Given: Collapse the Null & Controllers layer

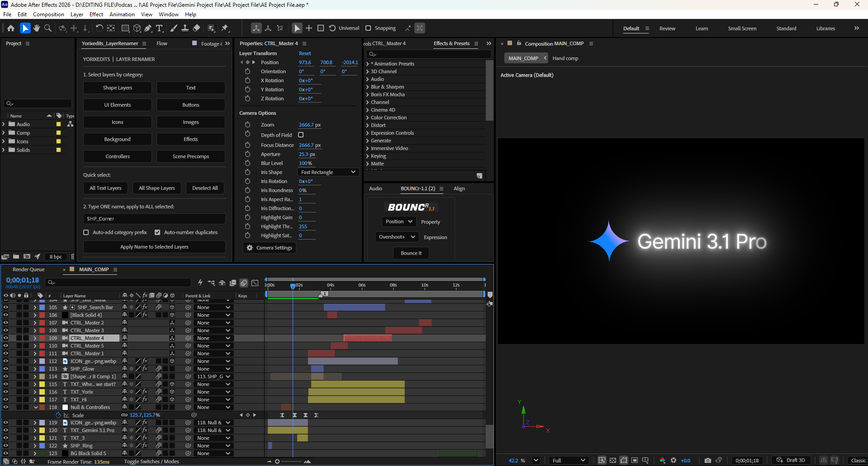Looking at the screenshot, I should [x=36, y=407].
